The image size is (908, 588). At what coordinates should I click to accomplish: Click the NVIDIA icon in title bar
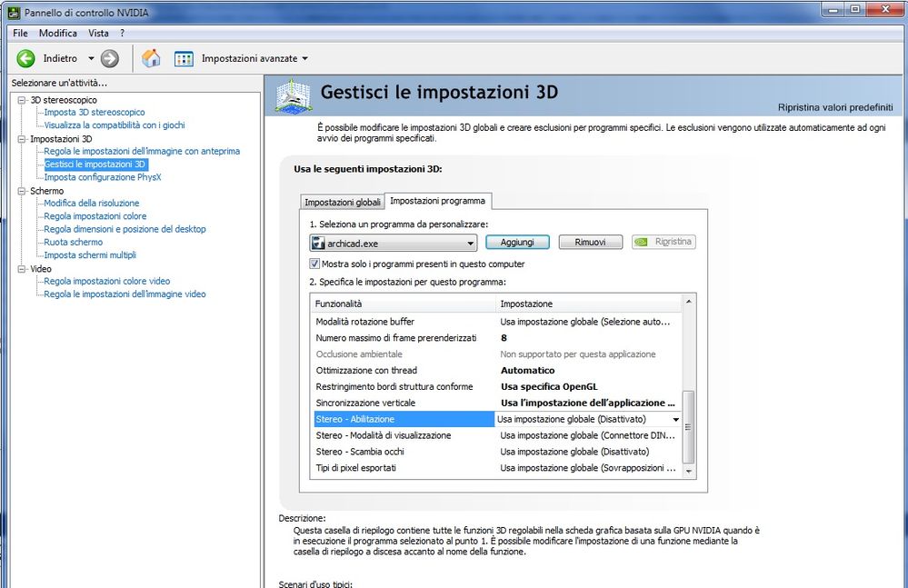point(14,12)
